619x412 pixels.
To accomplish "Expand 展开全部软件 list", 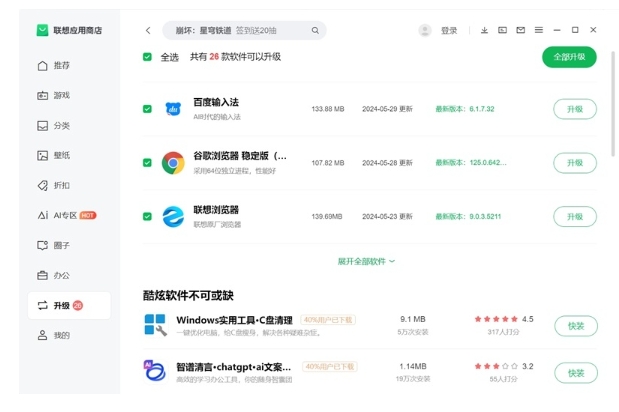I will point(366,261).
